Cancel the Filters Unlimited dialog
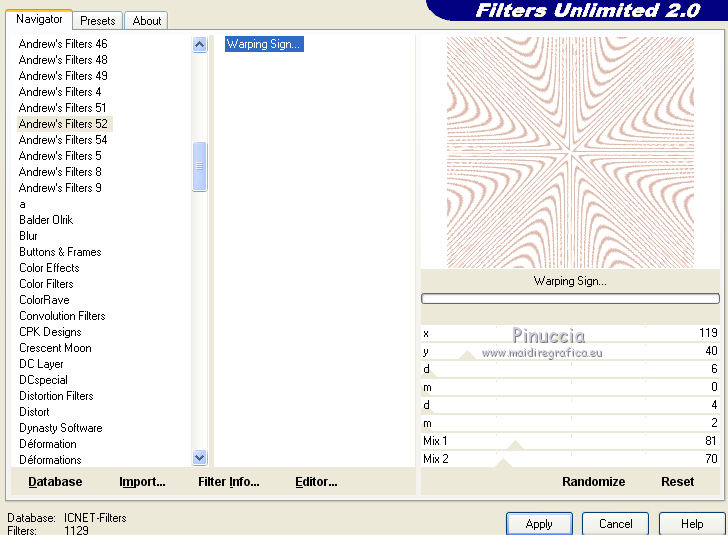The height and width of the screenshot is (535, 728). (x=615, y=524)
